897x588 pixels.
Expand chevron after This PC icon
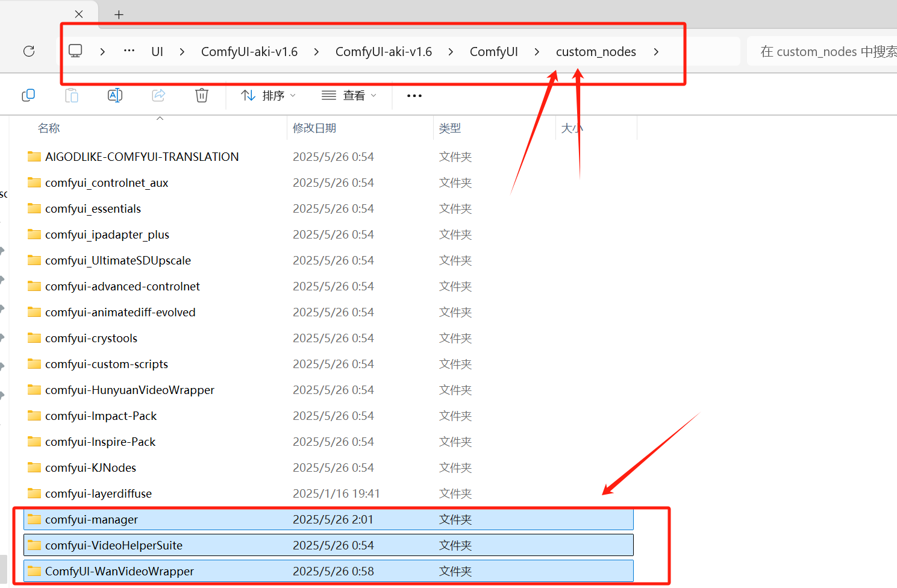[102, 52]
